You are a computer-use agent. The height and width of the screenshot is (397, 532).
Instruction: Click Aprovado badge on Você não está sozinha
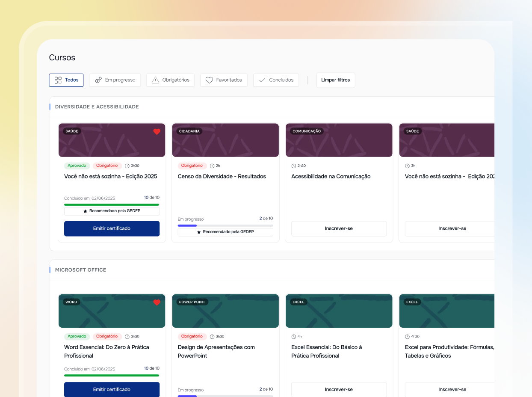77,166
